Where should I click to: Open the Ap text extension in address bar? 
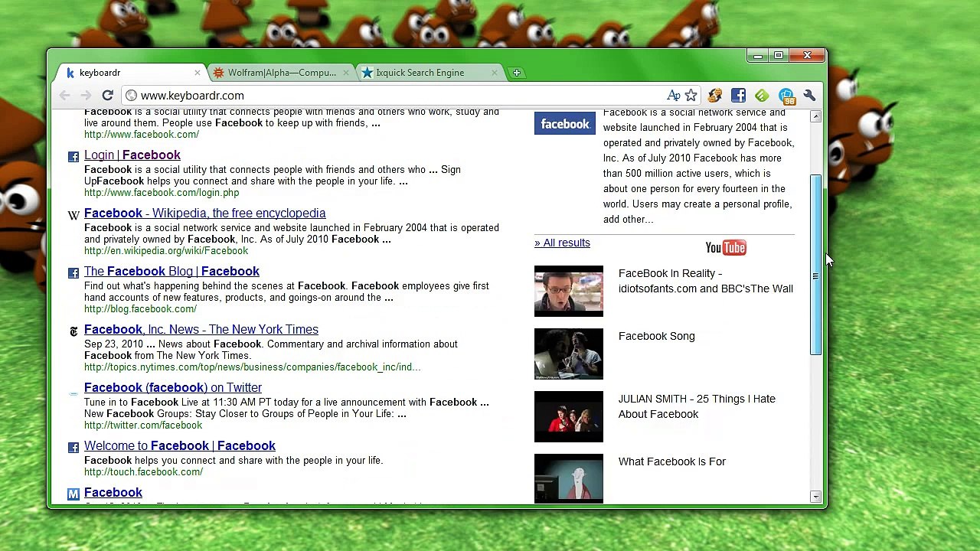point(674,96)
